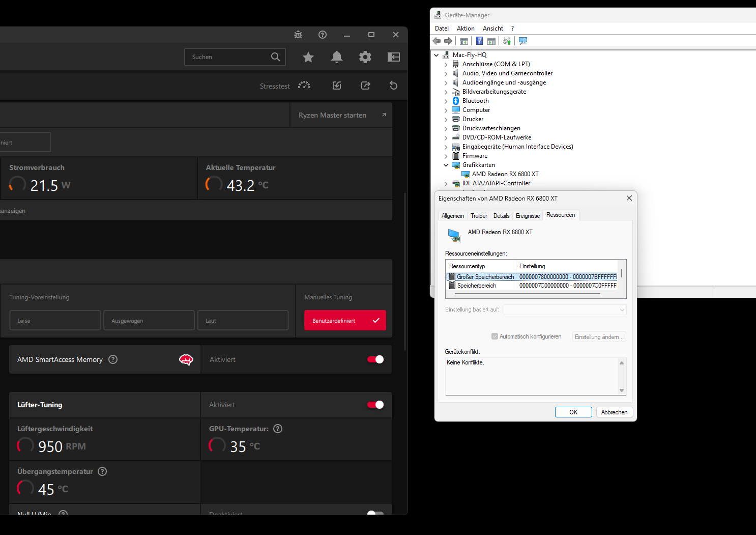This screenshot has width=756, height=535.
Task: Reset tuning with the circular arrow icon
Action: pyautogui.click(x=394, y=86)
